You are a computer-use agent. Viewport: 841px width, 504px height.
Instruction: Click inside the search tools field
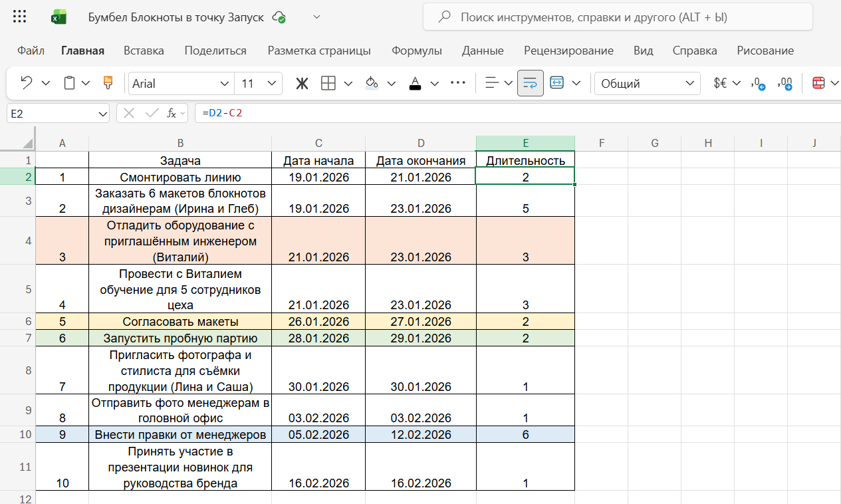pyautogui.click(x=617, y=17)
